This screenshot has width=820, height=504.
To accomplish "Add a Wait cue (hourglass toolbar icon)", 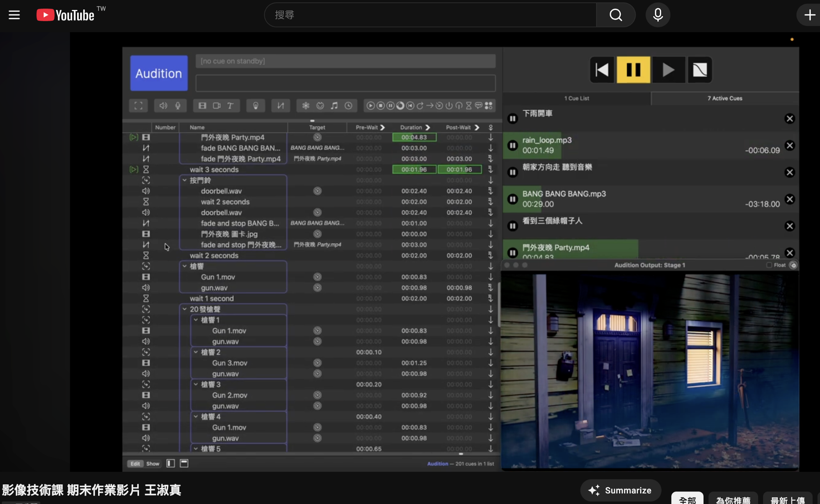I will (x=468, y=106).
